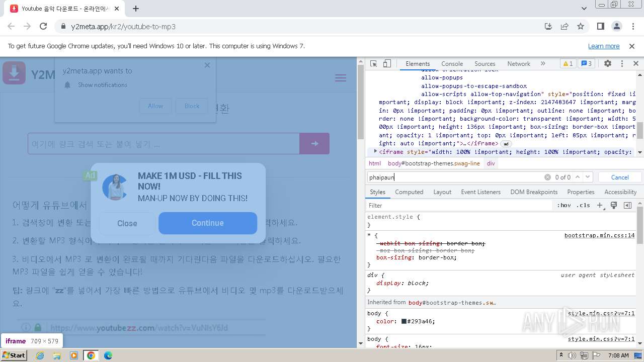Open DevTools three-dot customize menu
This screenshot has width=644, height=362.
tap(622, 64)
